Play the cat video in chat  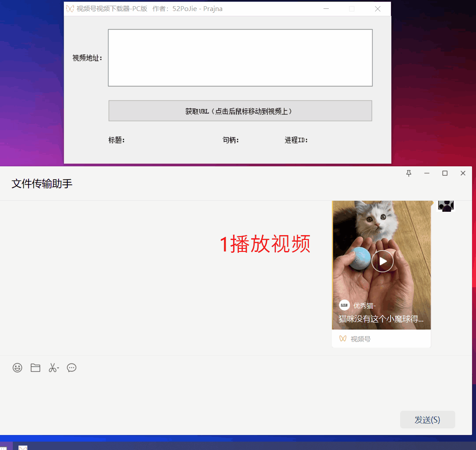pyautogui.click(x=383, y=261)
